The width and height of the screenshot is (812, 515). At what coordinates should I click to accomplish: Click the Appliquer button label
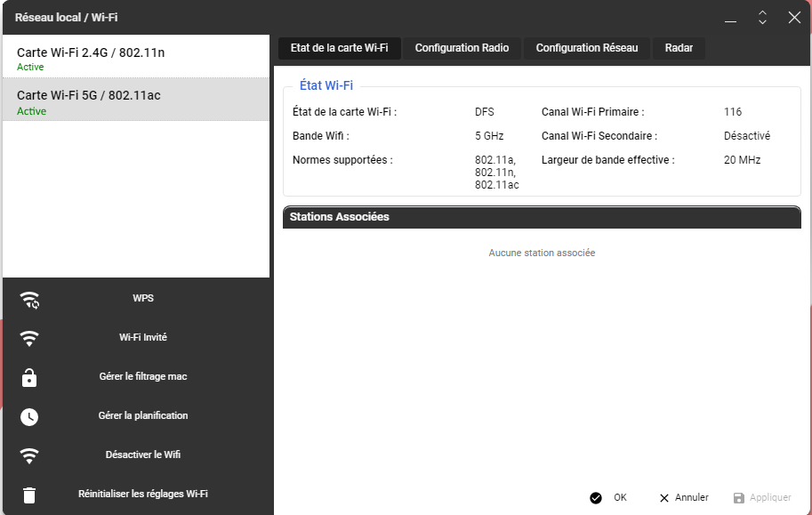[770, 497]
